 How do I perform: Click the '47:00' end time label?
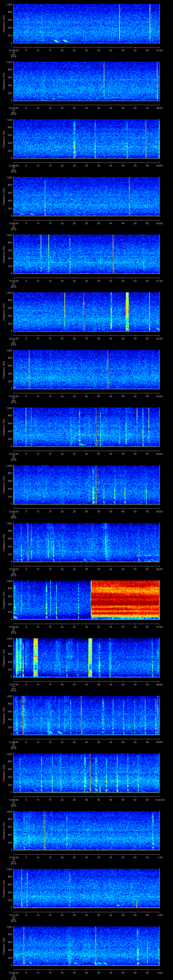[159, 50]
